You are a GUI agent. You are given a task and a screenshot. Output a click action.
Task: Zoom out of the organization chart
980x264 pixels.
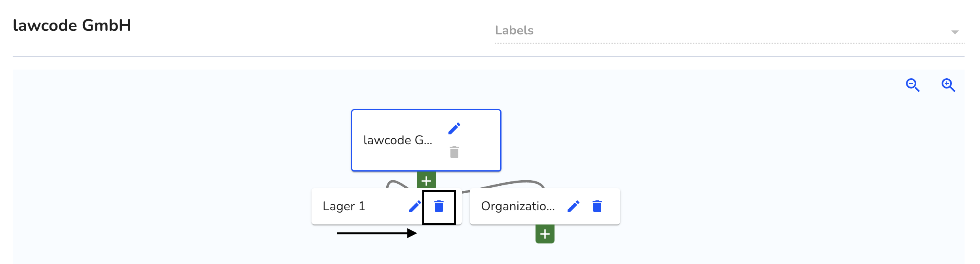click(x=913, y=85)
